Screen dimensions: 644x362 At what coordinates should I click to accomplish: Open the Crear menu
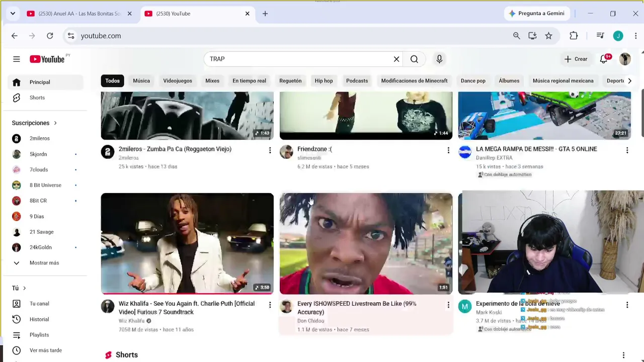pyautogui.click(x=576, y=59)
